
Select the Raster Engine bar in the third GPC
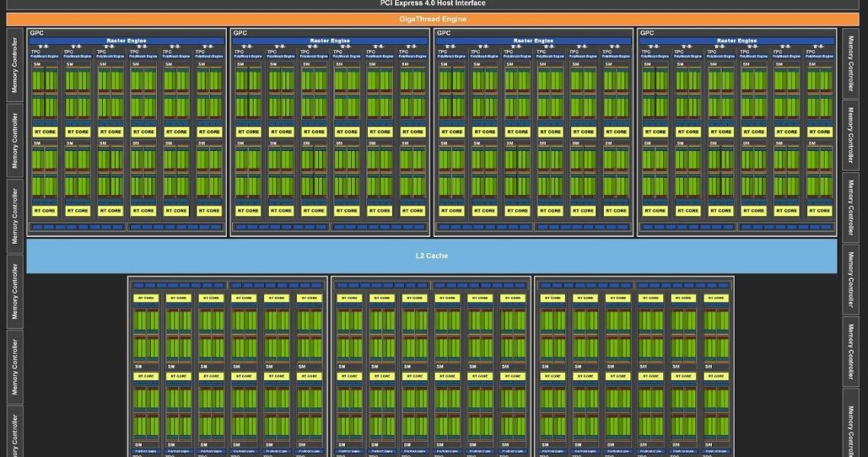pos(533,40)
